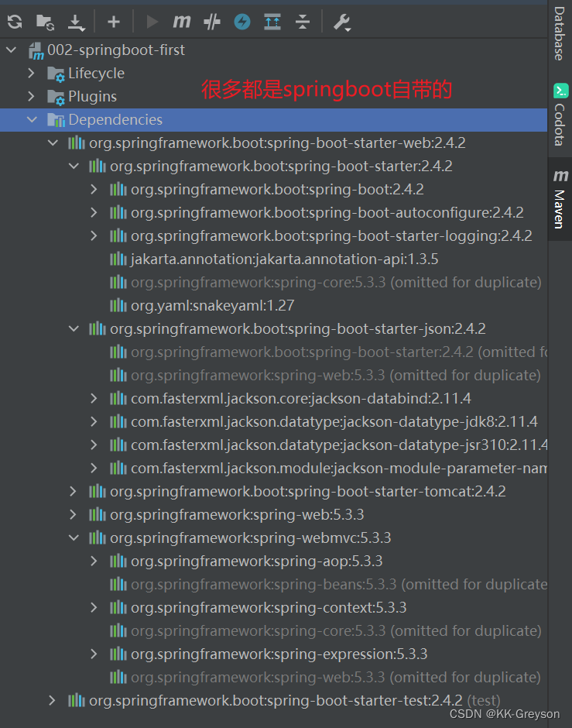Select spring-beans:5.3.3 omitted duplicate row
572x728 pixels.
tap(274, 584)
